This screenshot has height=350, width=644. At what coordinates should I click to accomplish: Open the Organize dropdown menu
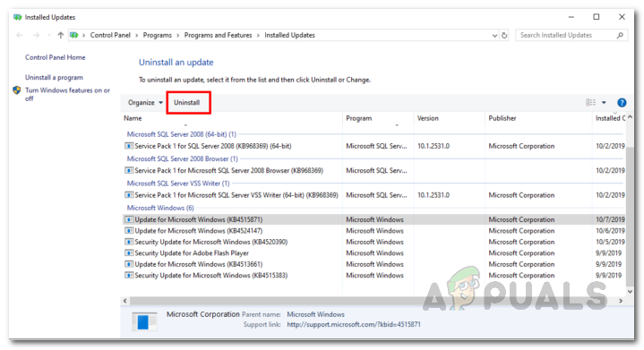(x=145, y=103)
